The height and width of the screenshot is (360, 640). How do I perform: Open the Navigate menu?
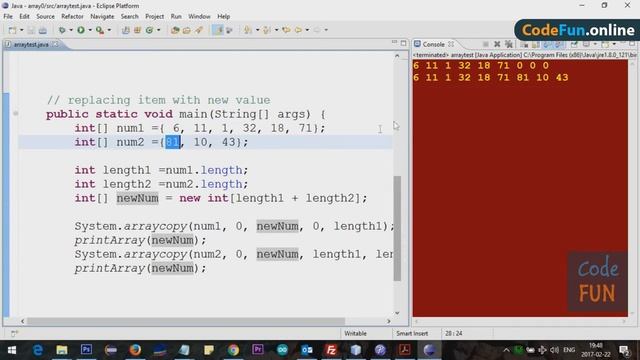click(x=102, y=16)
